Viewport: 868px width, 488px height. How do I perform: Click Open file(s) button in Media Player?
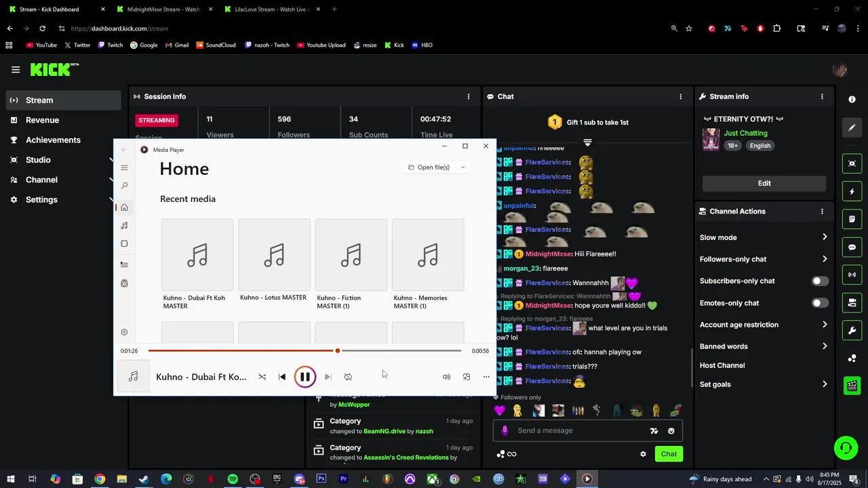430,167
